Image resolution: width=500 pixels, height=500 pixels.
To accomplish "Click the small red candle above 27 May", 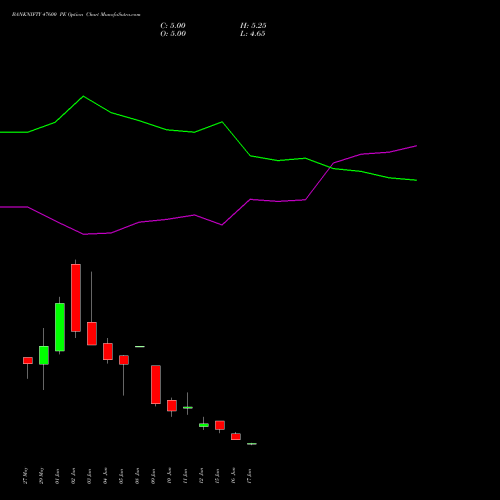I will [28, 360].
